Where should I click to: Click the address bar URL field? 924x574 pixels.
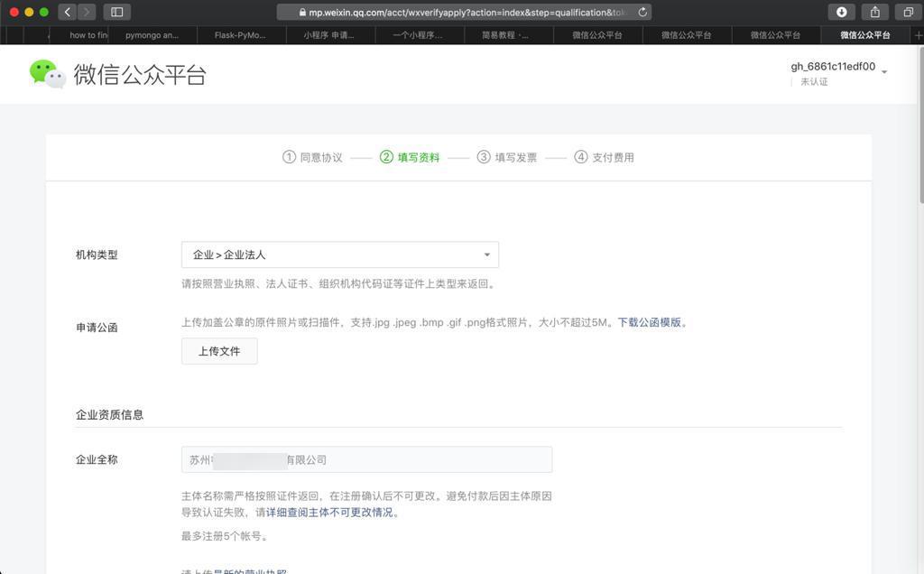[x=464, y=13]
